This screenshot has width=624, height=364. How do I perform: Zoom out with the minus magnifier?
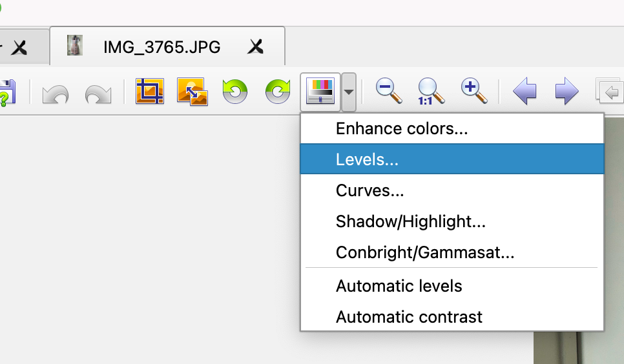pos(389,91)
